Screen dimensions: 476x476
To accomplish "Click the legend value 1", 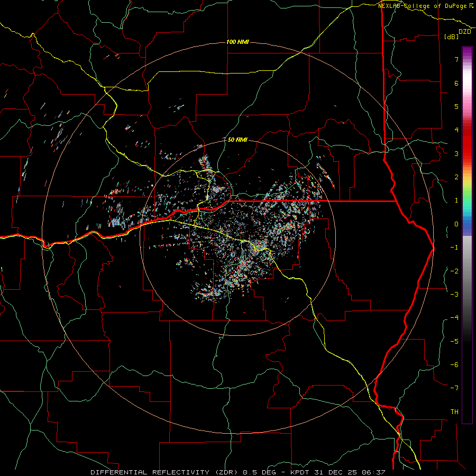I will (456, 200).
